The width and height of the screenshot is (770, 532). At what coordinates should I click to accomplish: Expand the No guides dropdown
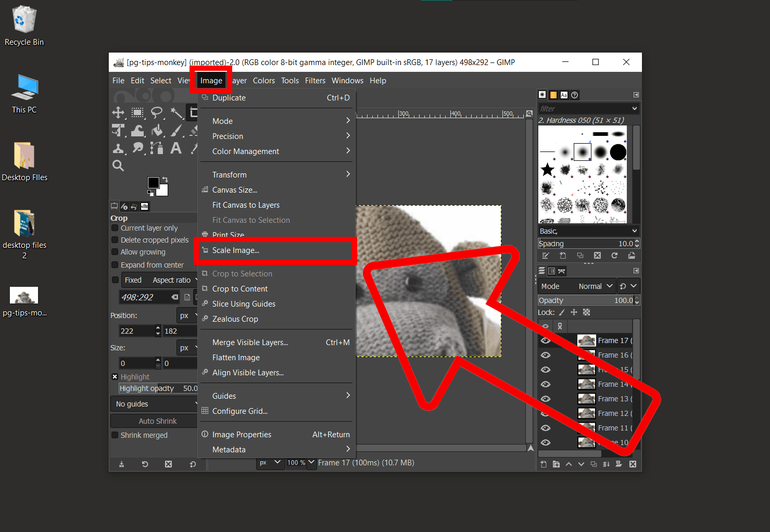point(154,403)
